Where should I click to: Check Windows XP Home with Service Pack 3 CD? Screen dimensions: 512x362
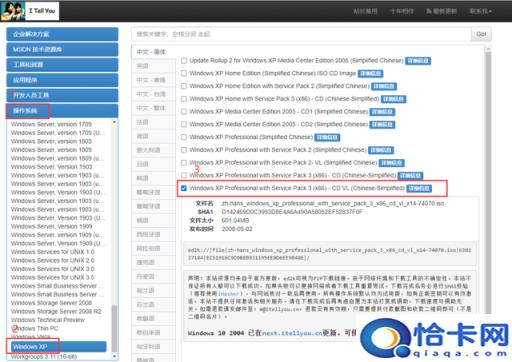point(184,99)
